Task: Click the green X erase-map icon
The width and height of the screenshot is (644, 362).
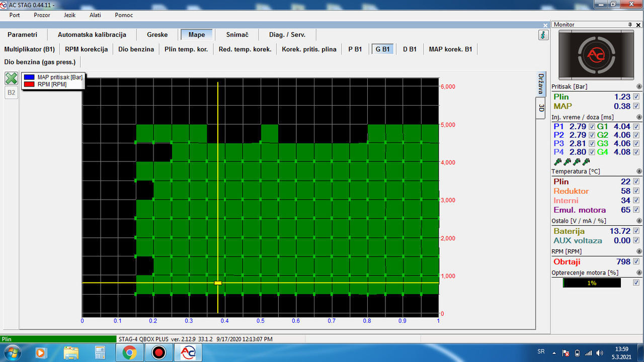Action: click(x=11, y=78)
